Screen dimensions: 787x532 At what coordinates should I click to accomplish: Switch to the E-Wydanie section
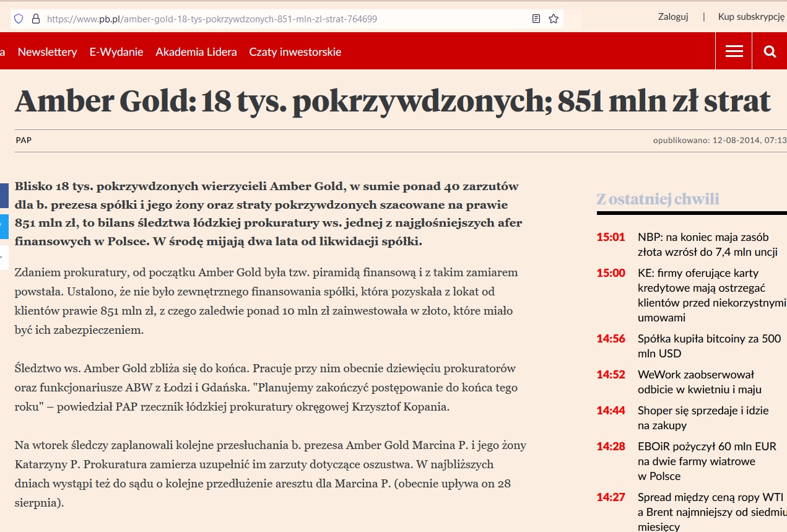(x=116, y=52)
